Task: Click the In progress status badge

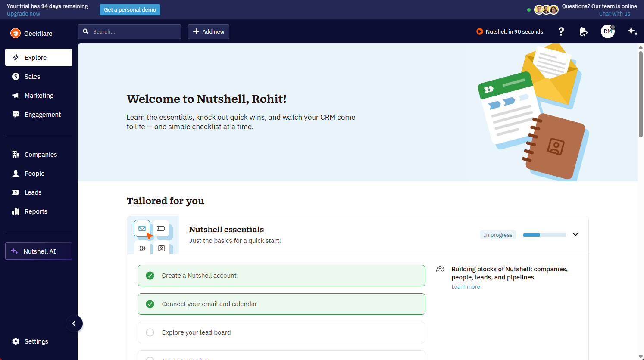Action: point(498,235)
